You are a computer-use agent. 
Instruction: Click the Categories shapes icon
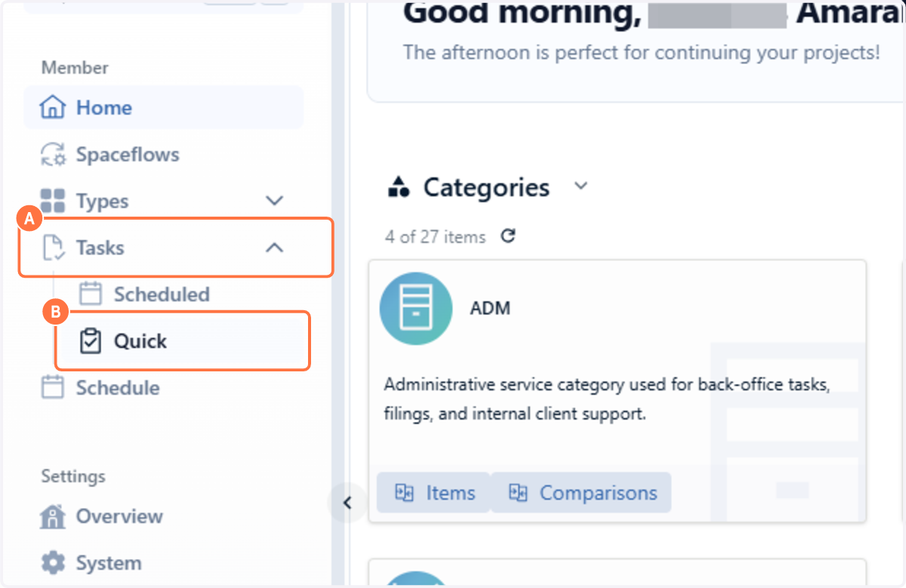[x=399, y=186]
